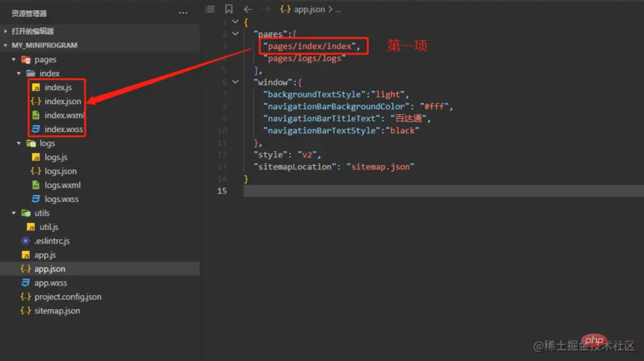
Task: Collapse the logs folder arrow
Action: coord(19,143)
